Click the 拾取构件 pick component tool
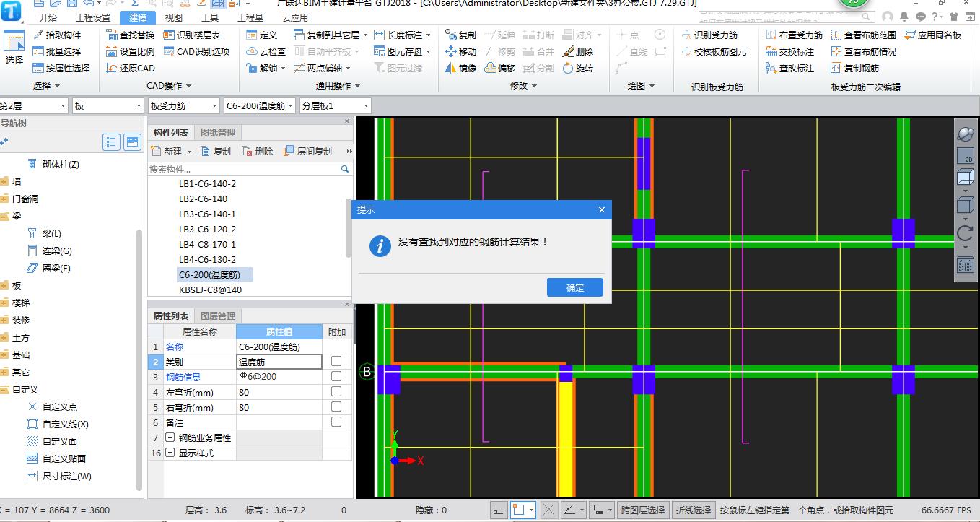This screenshot has height=522, width=980. coord(57,35)
